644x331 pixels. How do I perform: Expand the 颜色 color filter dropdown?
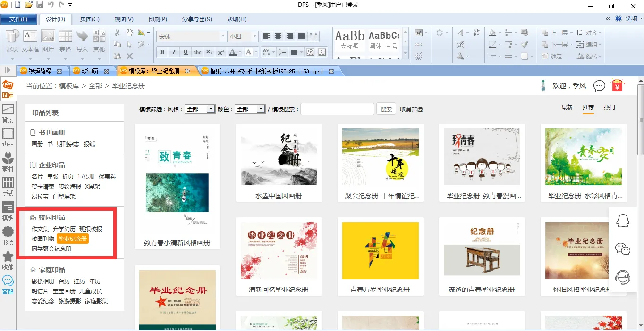click(261, 109)
